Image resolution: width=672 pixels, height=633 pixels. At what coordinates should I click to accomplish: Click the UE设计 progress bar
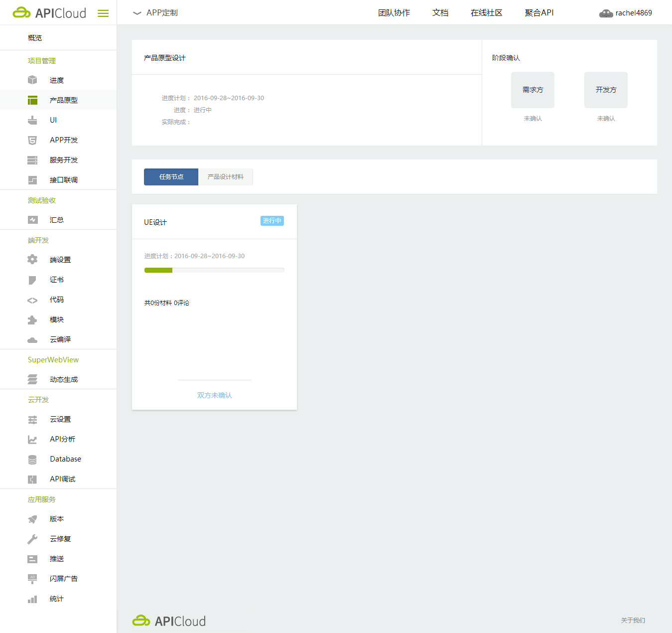[x=214, y=270]
